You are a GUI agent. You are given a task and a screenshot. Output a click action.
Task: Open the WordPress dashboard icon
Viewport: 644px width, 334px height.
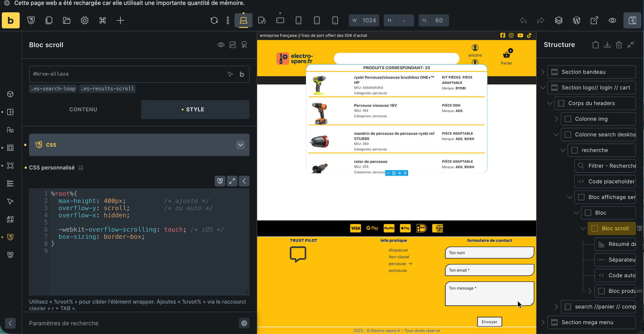point(577,20)
